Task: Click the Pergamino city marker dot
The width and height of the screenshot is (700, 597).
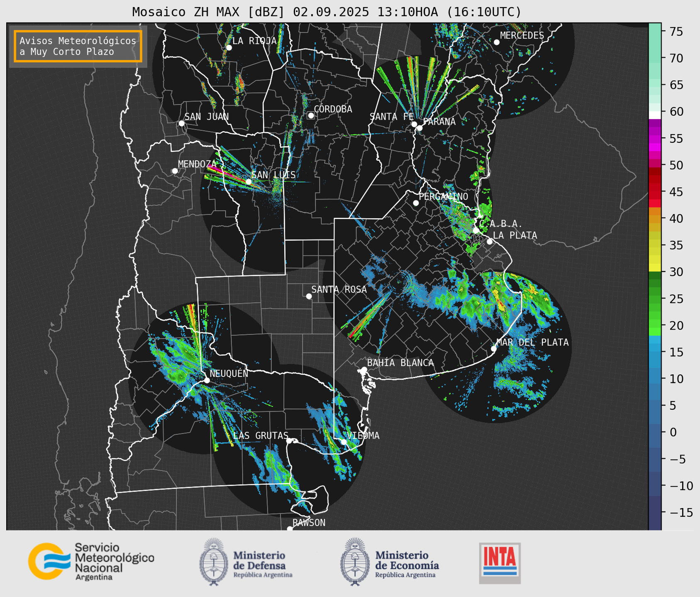Action: (x=416, y=203)
